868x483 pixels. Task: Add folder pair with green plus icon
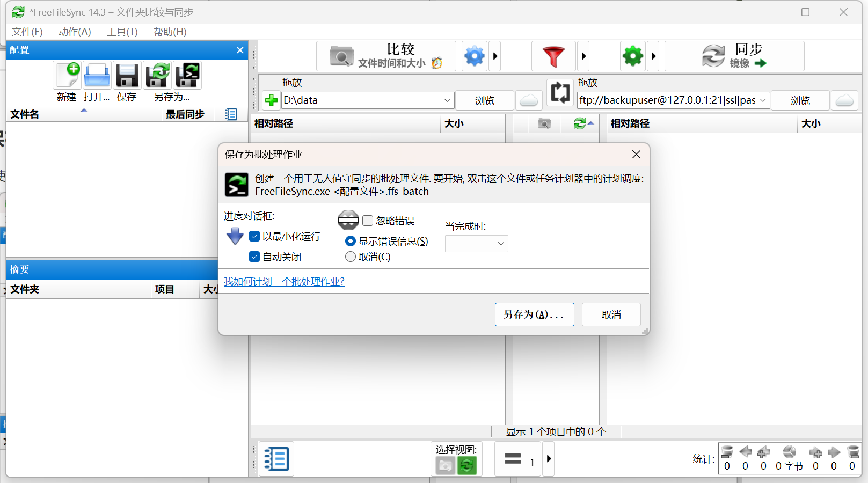coord(271,100)
